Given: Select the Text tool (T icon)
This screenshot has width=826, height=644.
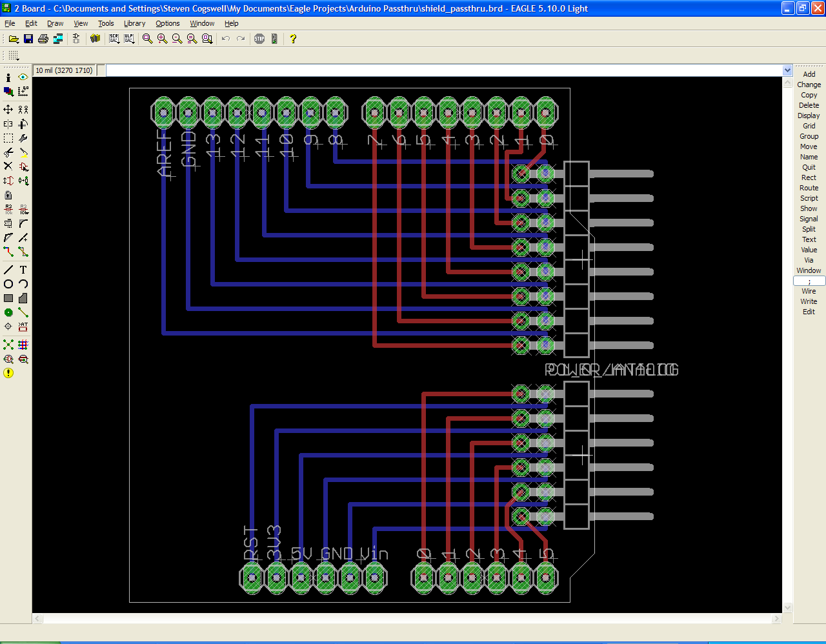Looking at the screenshot, I should 23,270.
